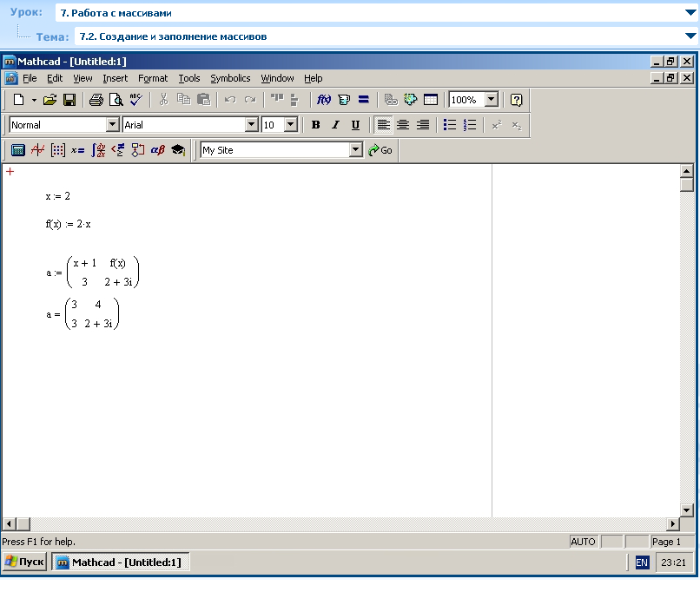Click vertical scrollbar down arrow
Viewport: 700px width, 592px height.
(x=687, y=510)
